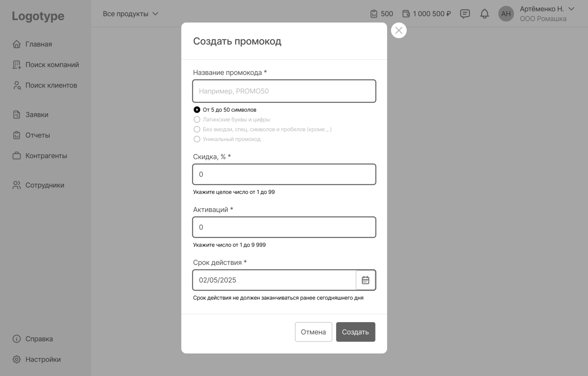Open the chat messages icon
The image size is (588, 376).
coord(465,14)
